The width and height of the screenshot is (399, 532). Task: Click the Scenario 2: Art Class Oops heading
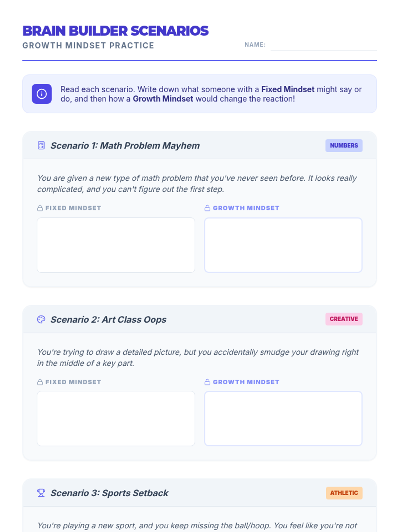(108, 320)
